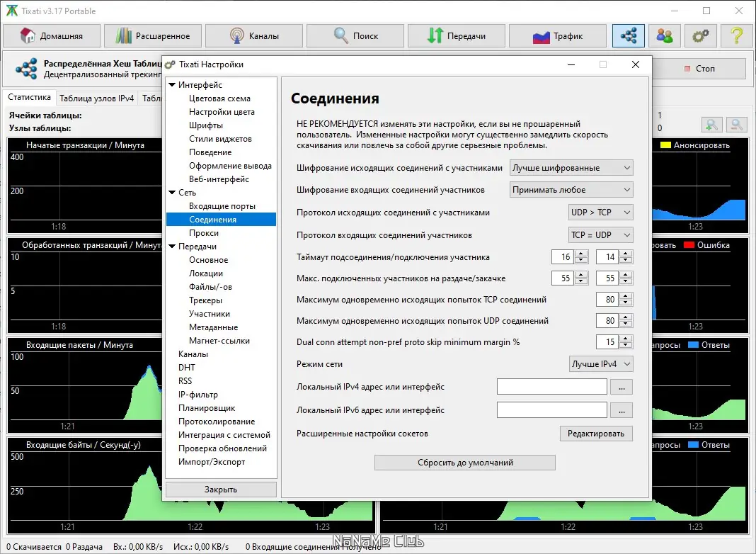Click the magnifier search node icon
The width and height of the screenshot is (756, 554).
(x=736, y=125)
